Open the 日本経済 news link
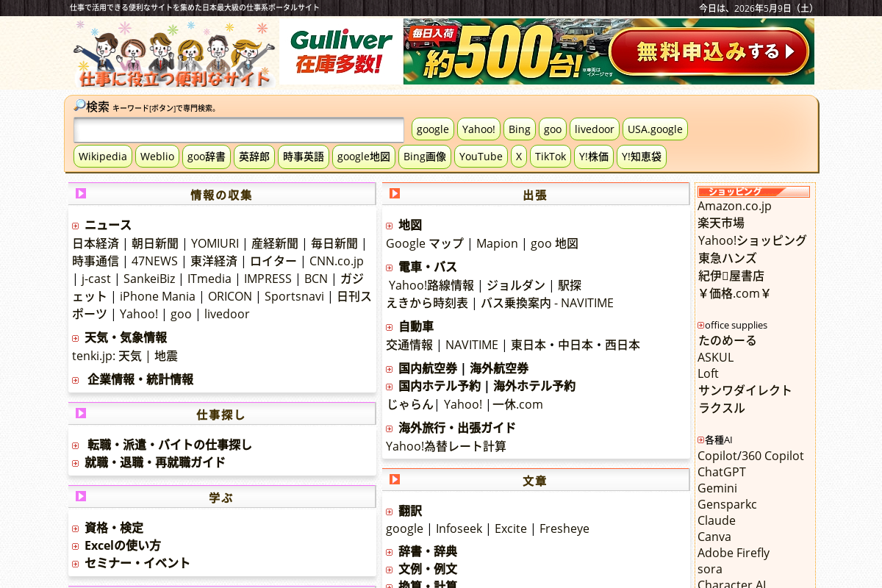882x588 pixels. (x=96, y=243)
